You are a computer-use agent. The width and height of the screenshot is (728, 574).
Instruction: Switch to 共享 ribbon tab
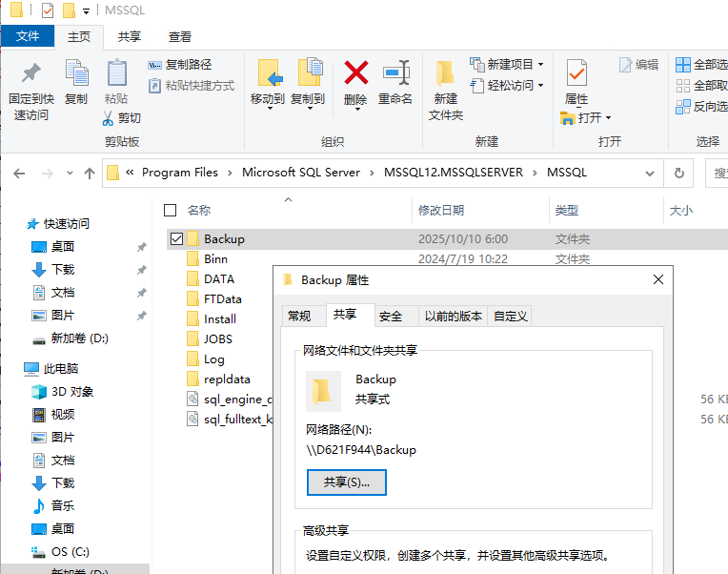point(129,36)
